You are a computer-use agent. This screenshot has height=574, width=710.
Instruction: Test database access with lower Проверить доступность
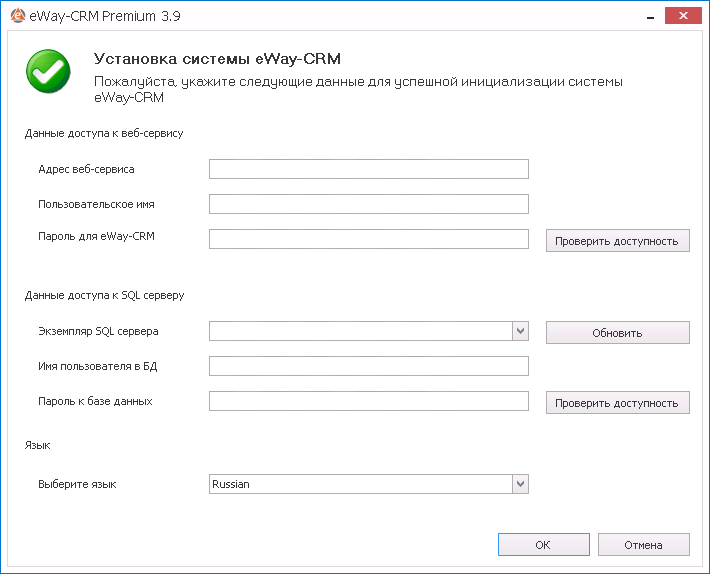click(618, 402)
